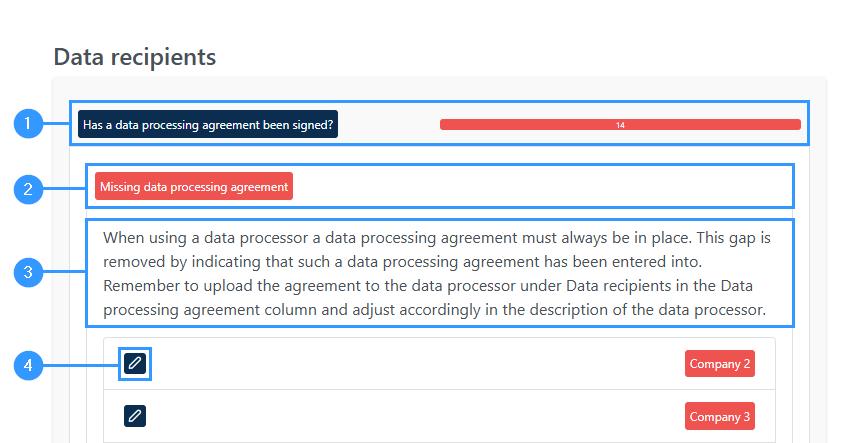Click the text 'Remember to upload the agreement'
This screenshot has height=443, width=856.
tap(224, 286)
